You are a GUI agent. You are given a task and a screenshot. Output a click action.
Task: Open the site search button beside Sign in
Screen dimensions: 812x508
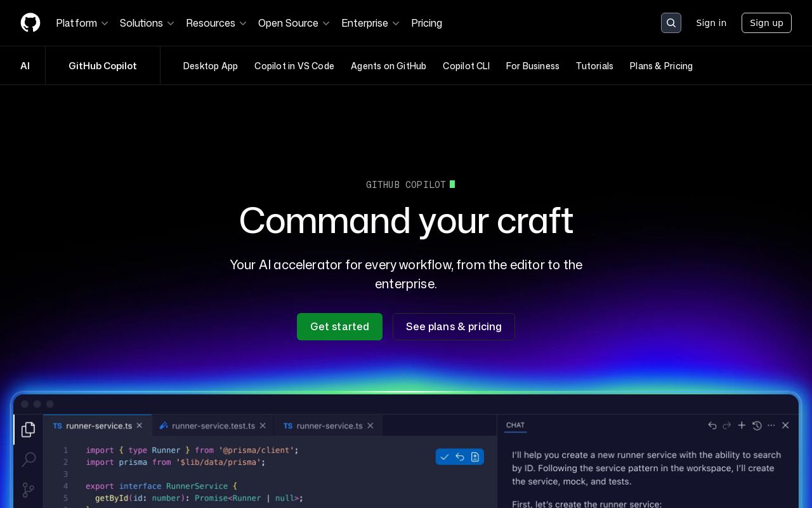pyautogui.click(x=671, y=23)
